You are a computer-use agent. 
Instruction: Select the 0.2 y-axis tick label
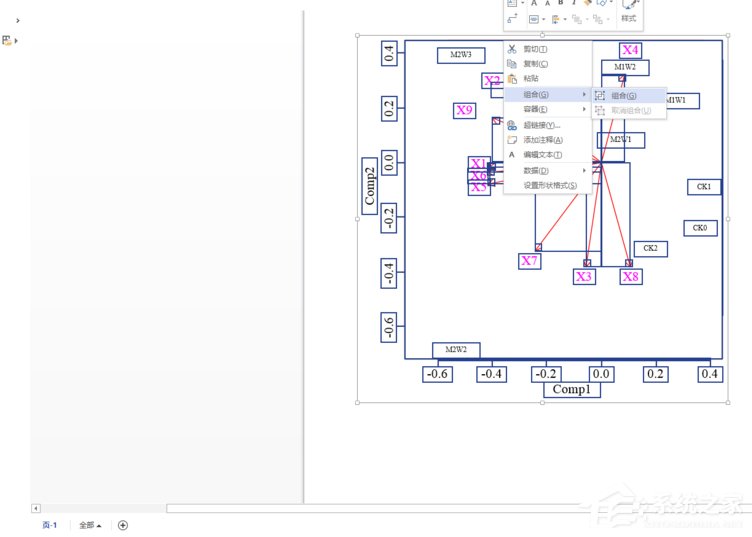tap(389, 108)
